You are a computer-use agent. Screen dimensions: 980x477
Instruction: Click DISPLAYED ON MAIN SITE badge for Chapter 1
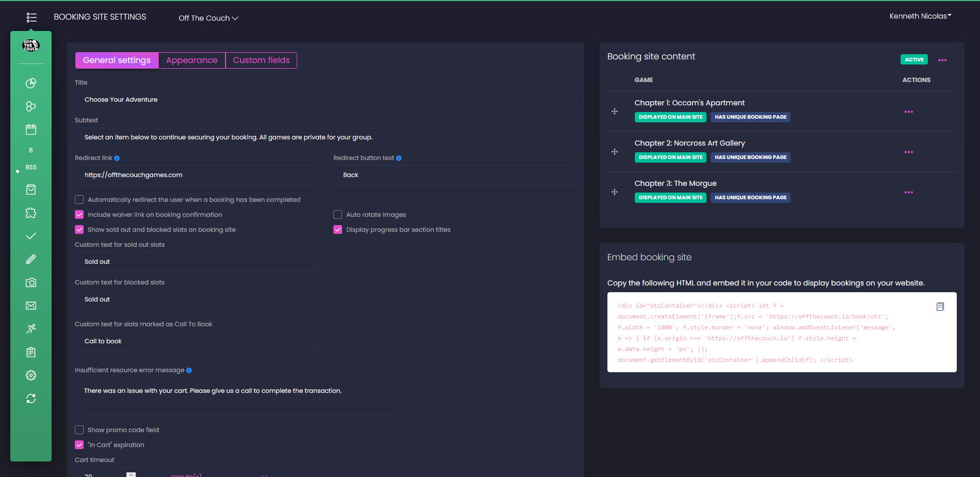(670, 117)
